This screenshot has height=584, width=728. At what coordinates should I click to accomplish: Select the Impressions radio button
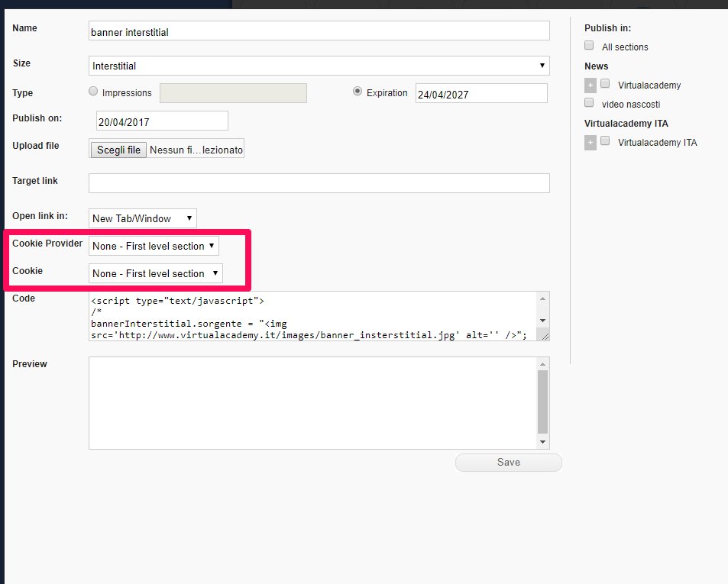point(94,92)
